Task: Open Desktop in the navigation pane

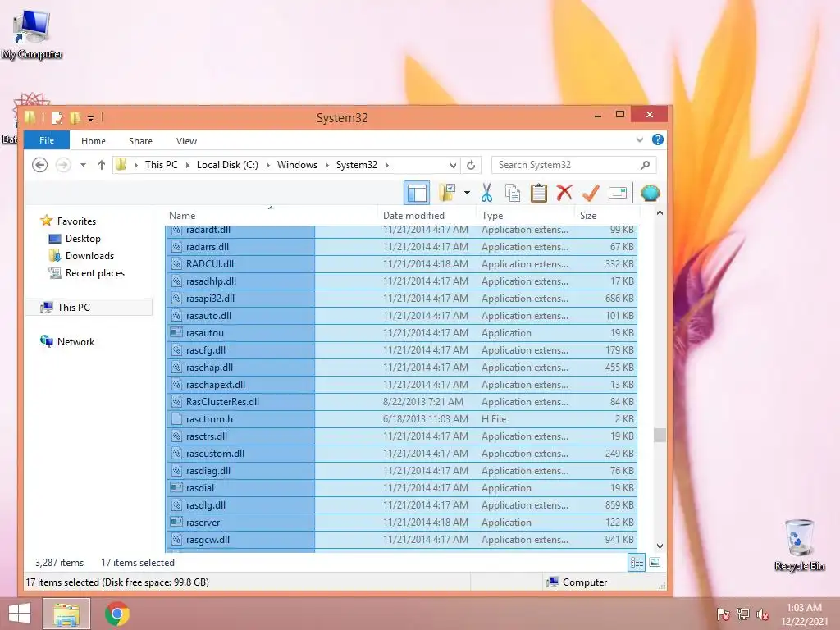Action: tap(83, 239)
